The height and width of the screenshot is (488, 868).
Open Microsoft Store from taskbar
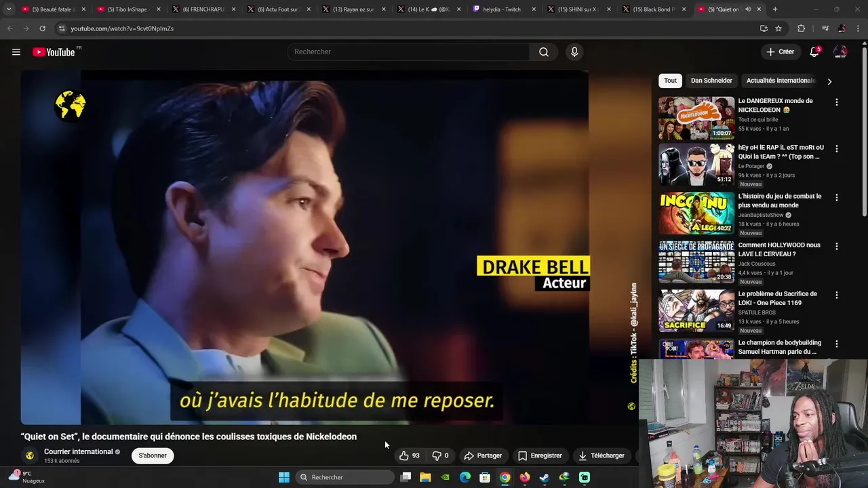485,477
